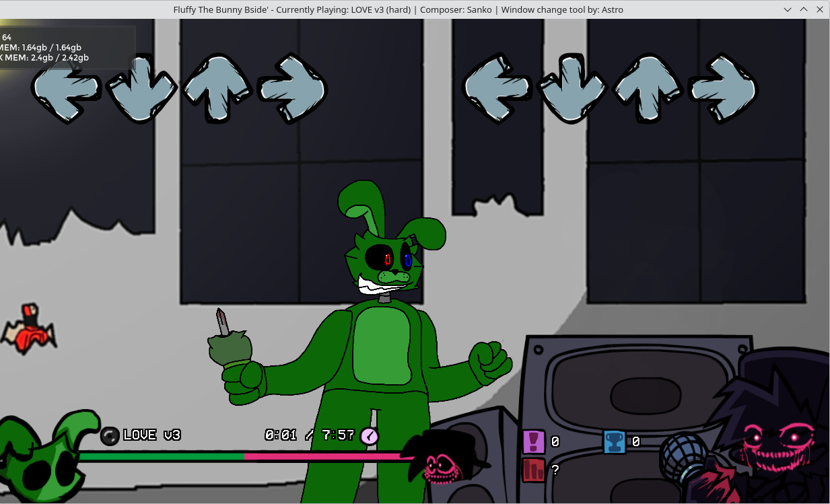Close the Fluffy The Bunny Bside window

click(820, 9)
